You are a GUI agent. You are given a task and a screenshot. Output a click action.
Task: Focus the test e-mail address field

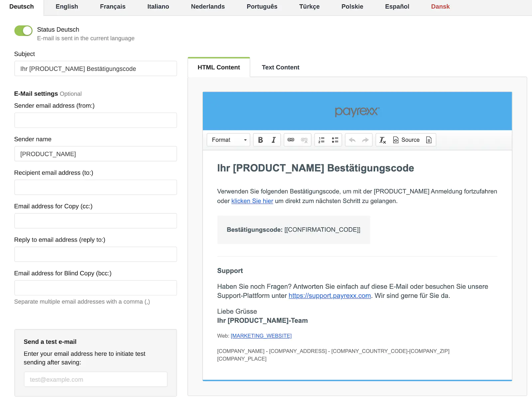pyautogui.click(x=95, y=379)
